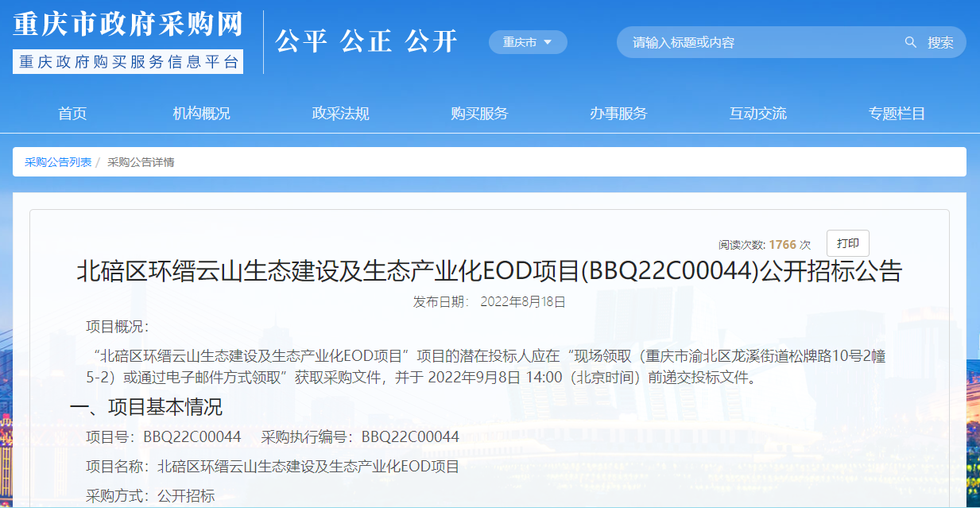The width and height of the screenshot is (980, 508).
Task: Focus the 请输入标题或内容 search field
Action: pos(761,42)
